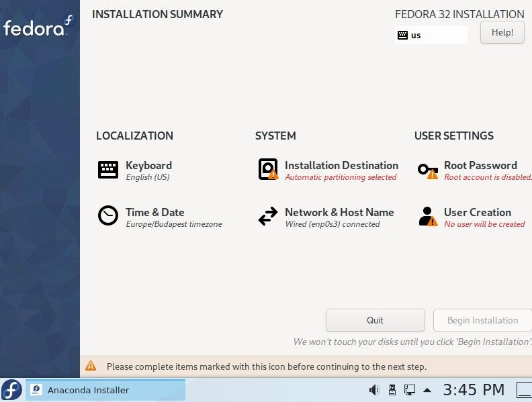
Task: Click the warning triangle in the bottom notice bar
Action: tap(91, 366)
